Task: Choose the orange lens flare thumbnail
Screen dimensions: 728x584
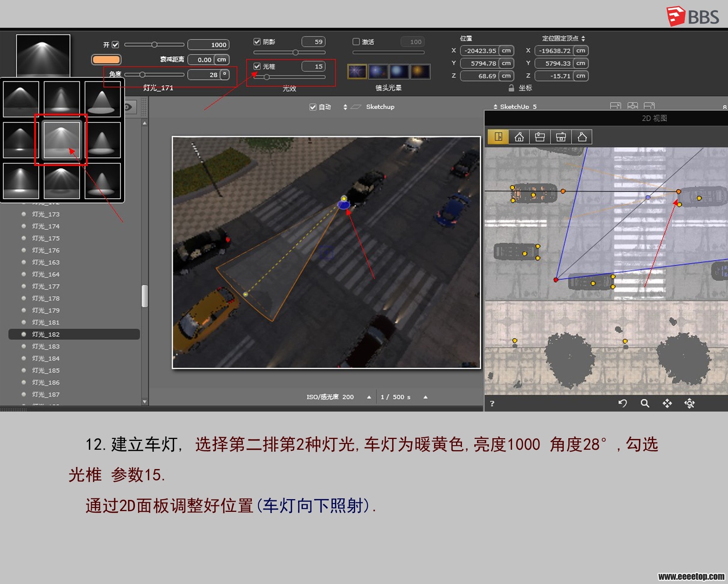Action: click(x=420, y=72)
